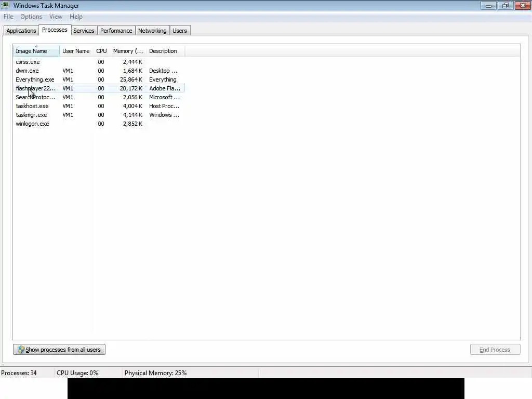Click the 2,852 K memory value
The image size is (532, 399).
coord(132,124)
